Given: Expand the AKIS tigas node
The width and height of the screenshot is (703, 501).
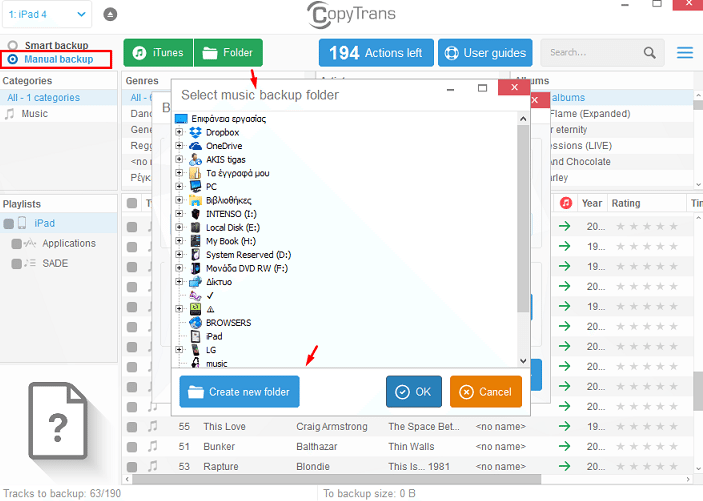Looking at the screenshot, I should pos(179,159).
